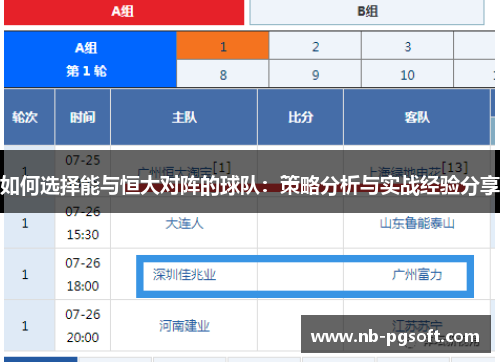Click the 客队 column header

pos(417,117)
